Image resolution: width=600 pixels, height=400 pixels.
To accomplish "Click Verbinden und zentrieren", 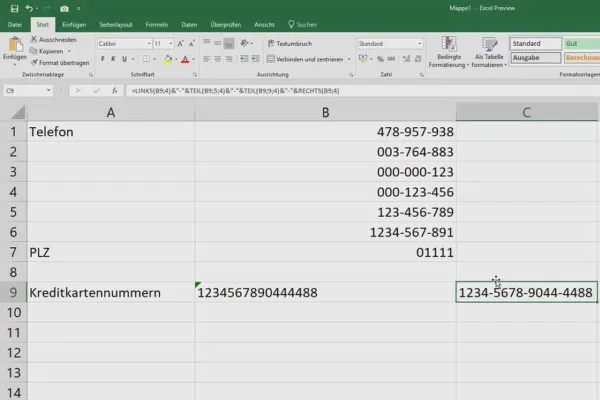I will coord(305,59).
